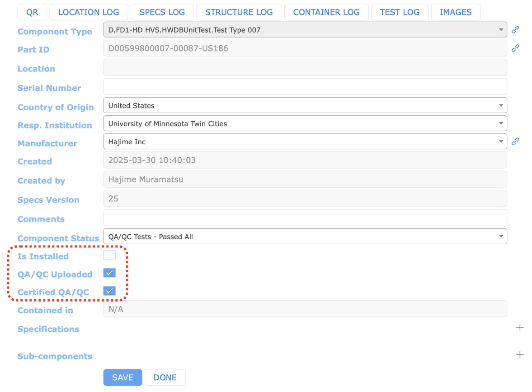
Task: Open the QR tab
Action: [x=32, y=12]
